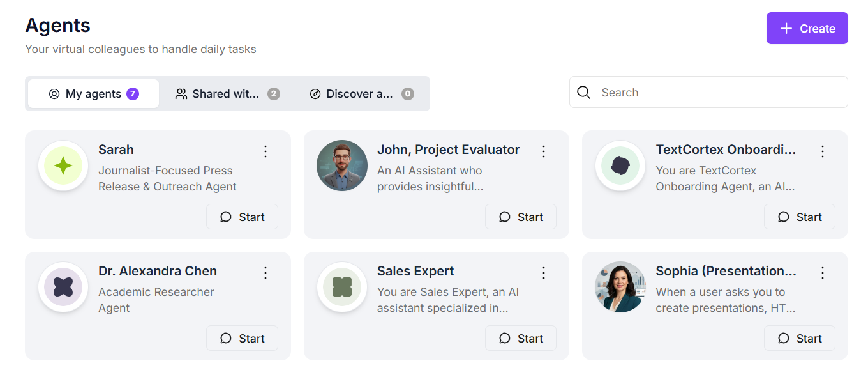Open Sophia's card three-dot options menu
The height and width of the screenshot is (370, 868).
click(x=823, y=273)
